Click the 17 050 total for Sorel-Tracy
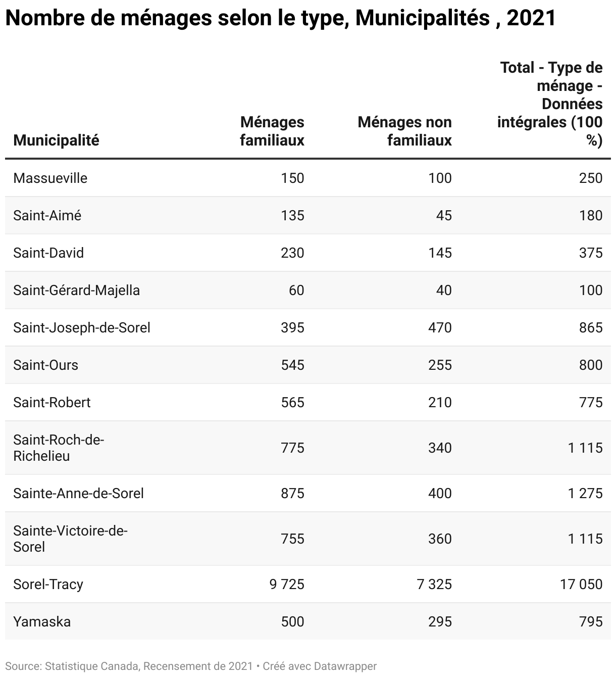 (581, 584)
